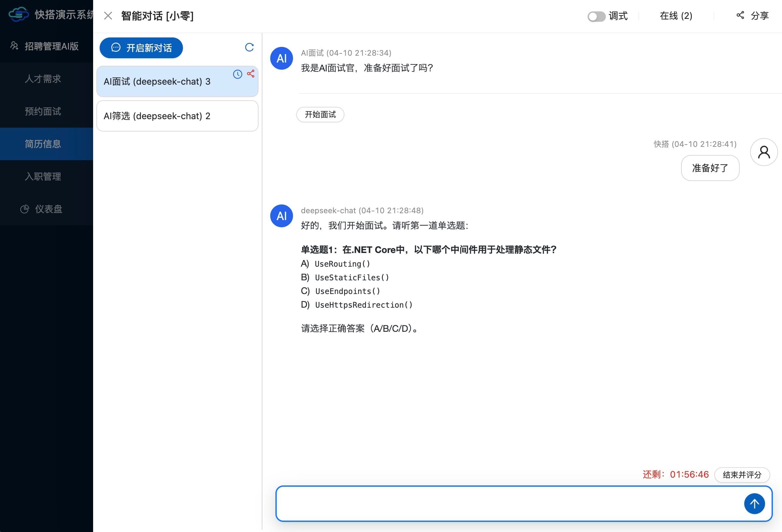Open 预约面试 sidebar item

coord(47,111)
